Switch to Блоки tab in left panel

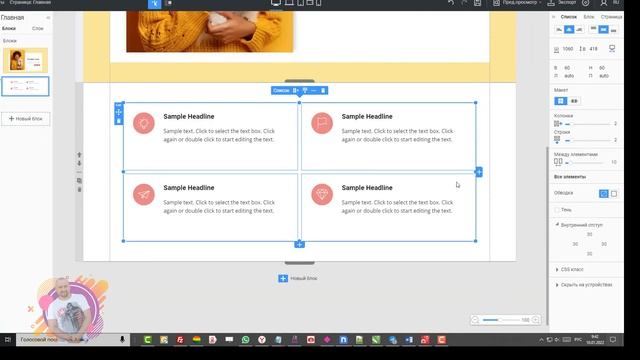[9, 29]
